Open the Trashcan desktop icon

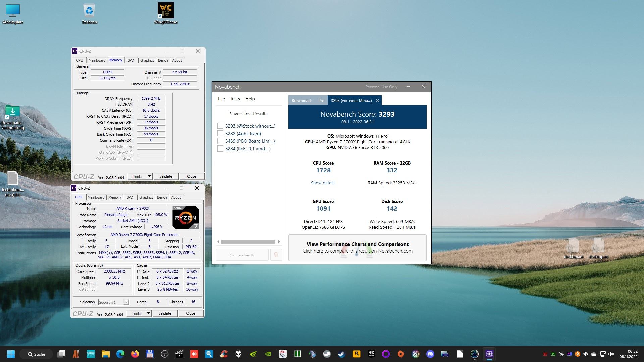(89, 14)
